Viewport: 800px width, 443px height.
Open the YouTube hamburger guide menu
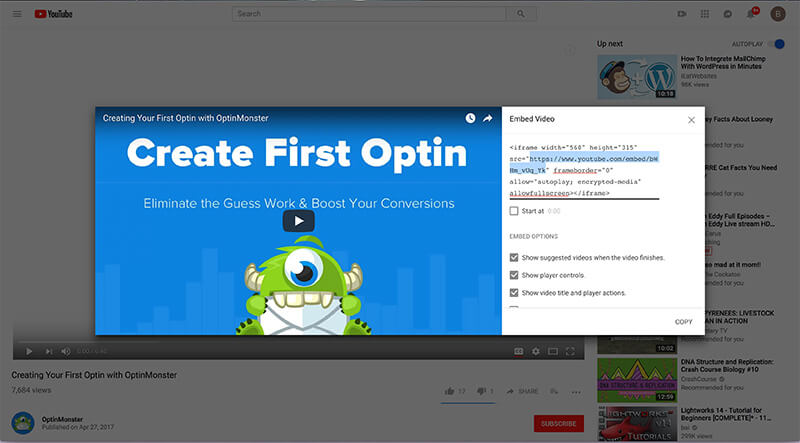pyautogui.click(x=17, y=14)
